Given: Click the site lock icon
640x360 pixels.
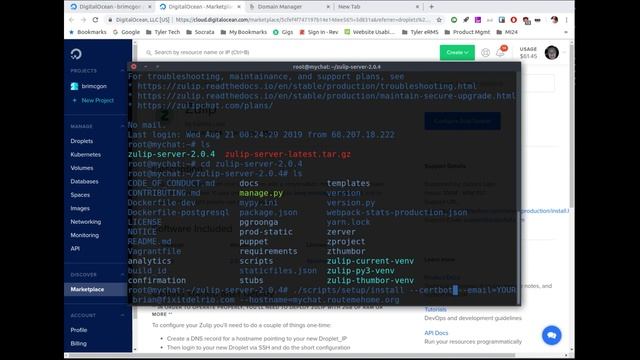Looking at the screenshot, I should [x=110, y=20].
